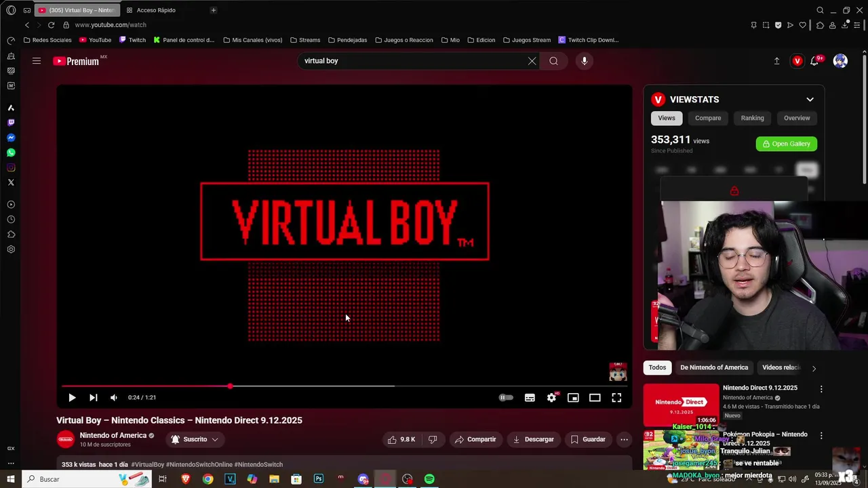This screenshot has height=488, width=868.
Task: Open account profile avatar menu
Action: coord(840,61)
